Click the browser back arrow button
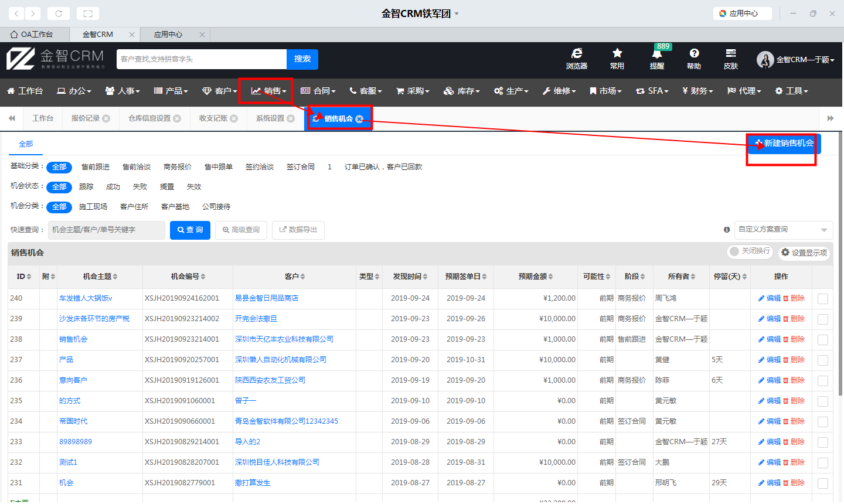Image resolution: width=844 pixels, height=504 pixels. pos(17,13)
